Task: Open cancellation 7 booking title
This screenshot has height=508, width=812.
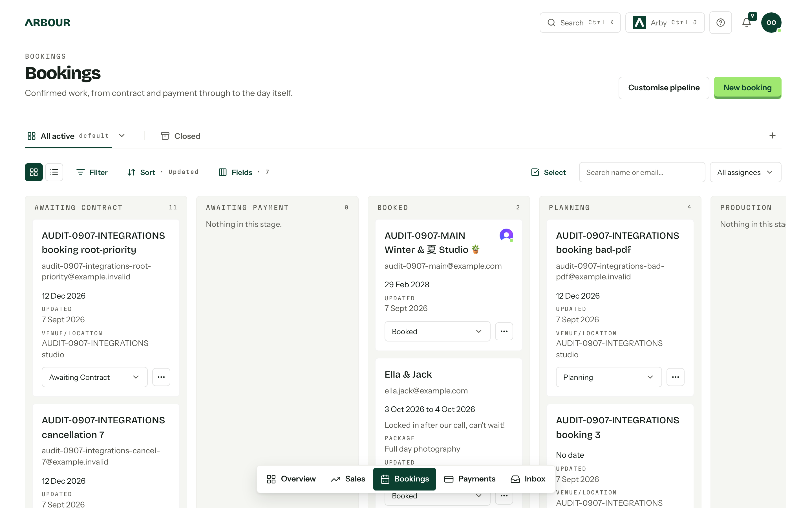Action: pos(103,427)
